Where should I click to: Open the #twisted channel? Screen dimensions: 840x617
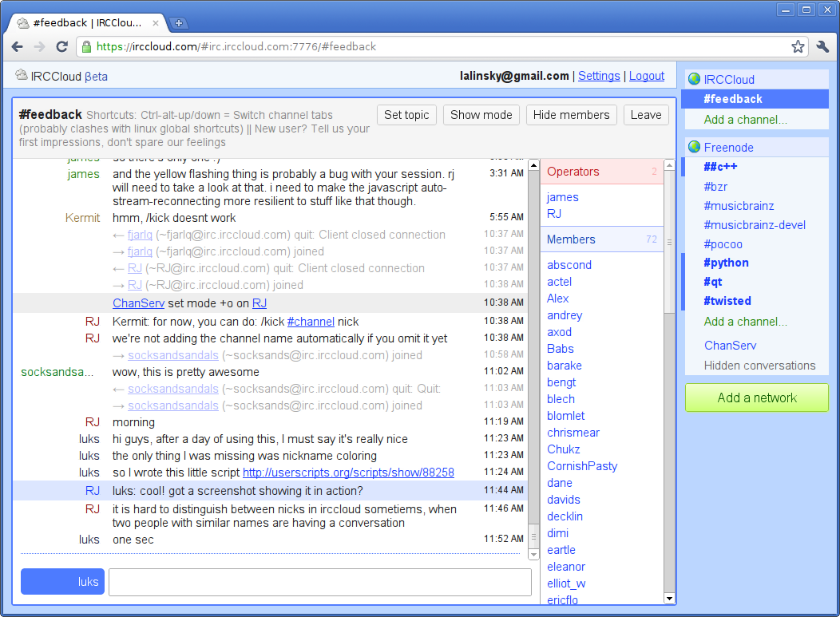[727, 301]
